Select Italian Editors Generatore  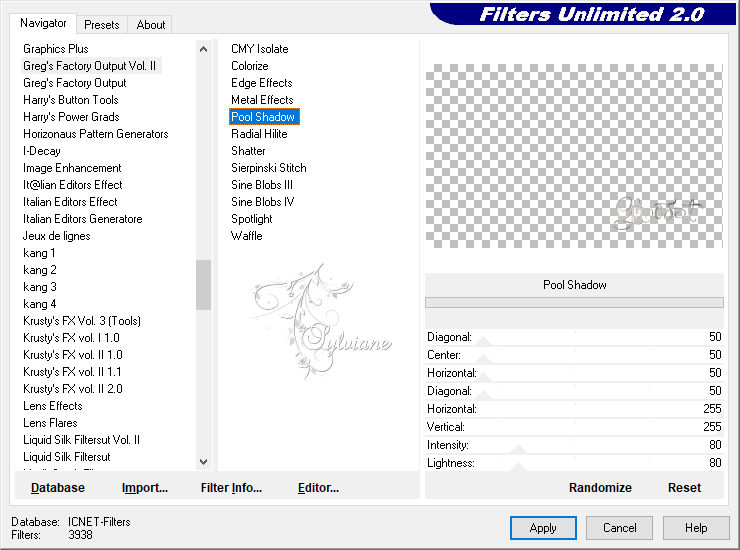click(x=83, y=219)
